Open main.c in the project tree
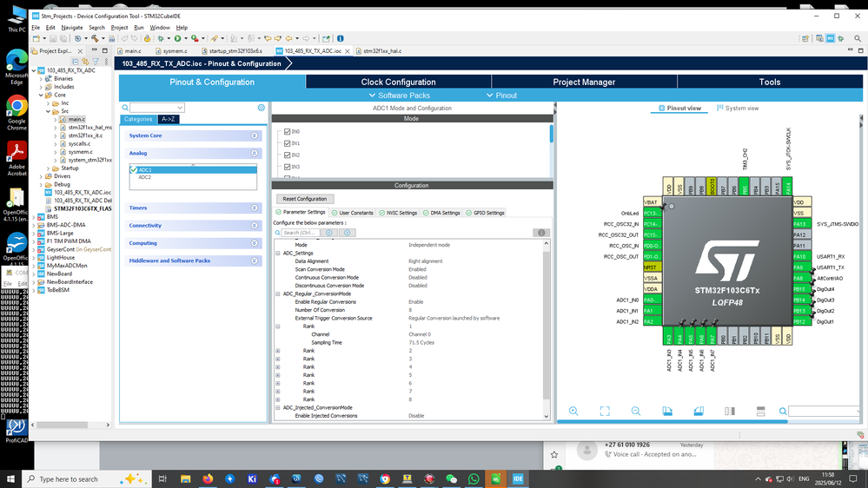The width and height of the screenshot is (868, 488). pyautogui.click(x=76, y=119)
